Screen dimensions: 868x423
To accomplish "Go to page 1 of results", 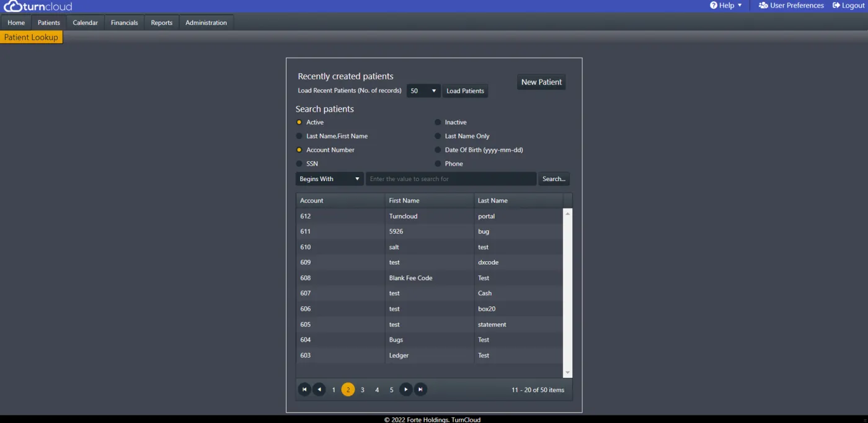I will pos(334,390).
